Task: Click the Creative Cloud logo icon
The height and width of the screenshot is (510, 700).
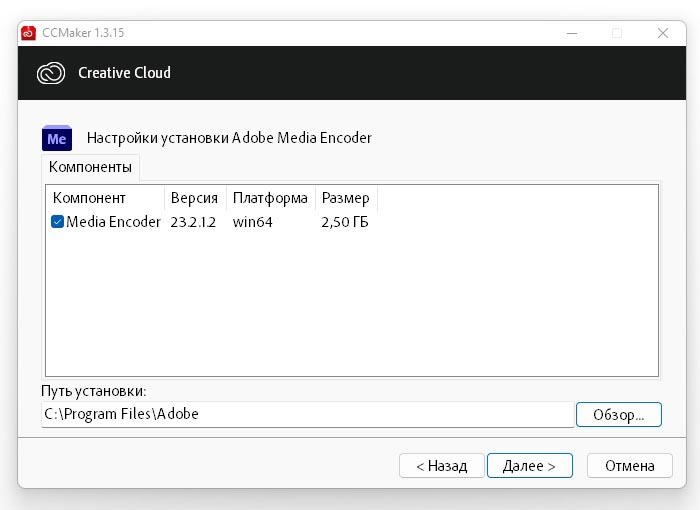Action: click(51, 73)
